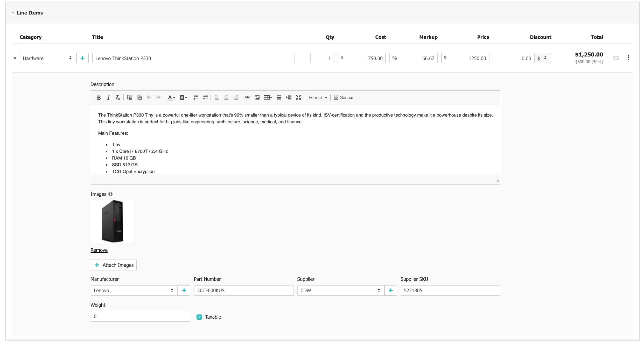Maximize the description editor
The height and width of the screenshot is (344, 644).
(298, 97)
